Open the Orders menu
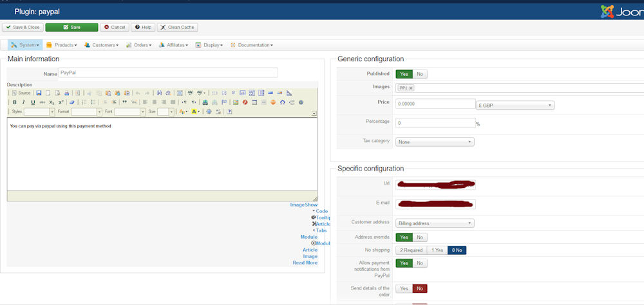The image size is (644, 305). coord(139,45)
